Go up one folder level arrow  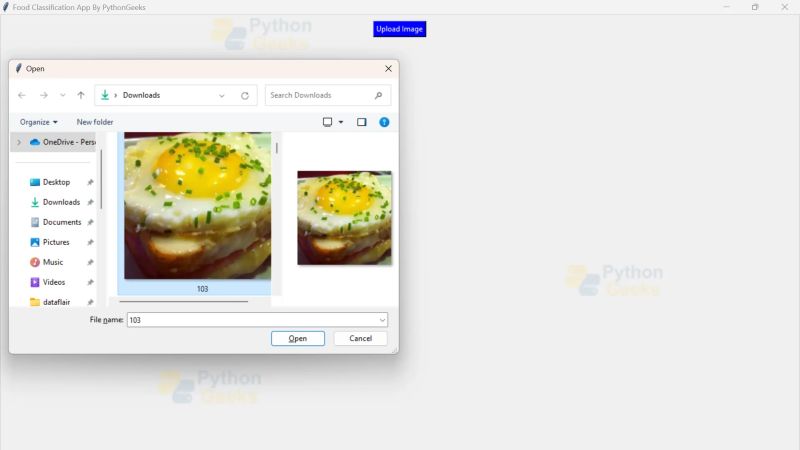(81, 95)
